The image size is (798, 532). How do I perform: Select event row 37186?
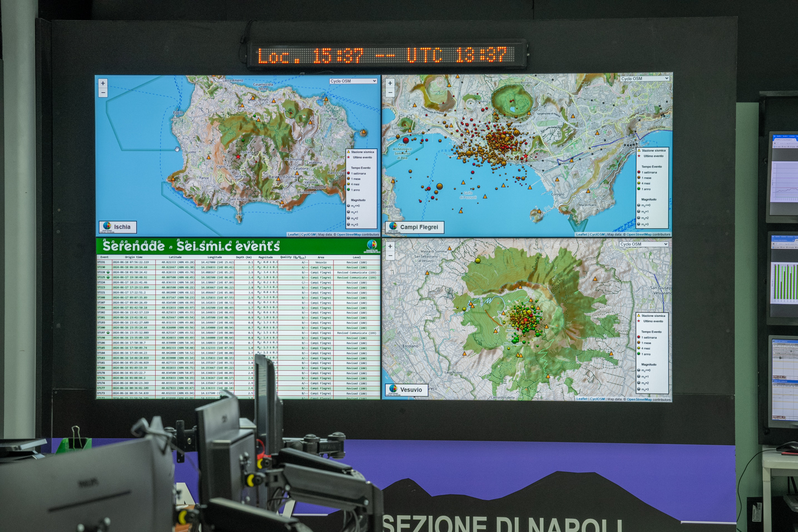point(239,343)
